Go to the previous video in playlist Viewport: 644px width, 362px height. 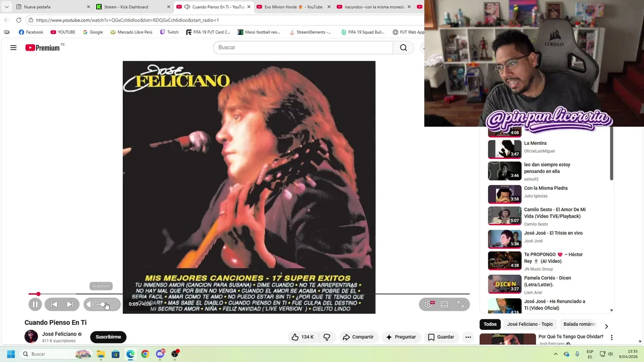[x=54, y=304]
